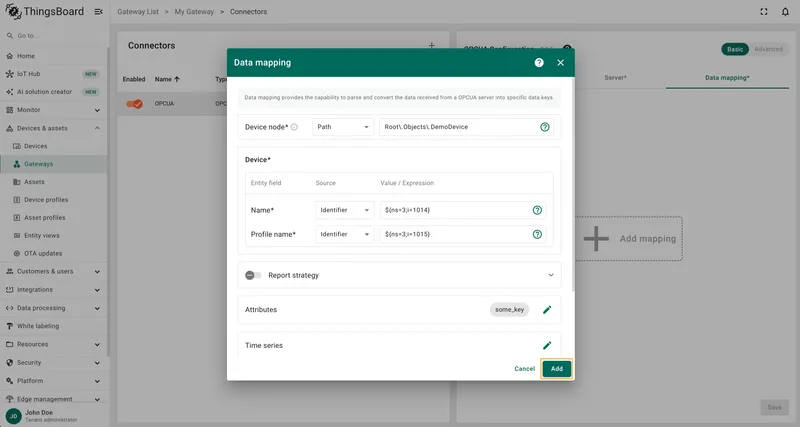Click the notifications bell icon

click(x=785, y=12)
